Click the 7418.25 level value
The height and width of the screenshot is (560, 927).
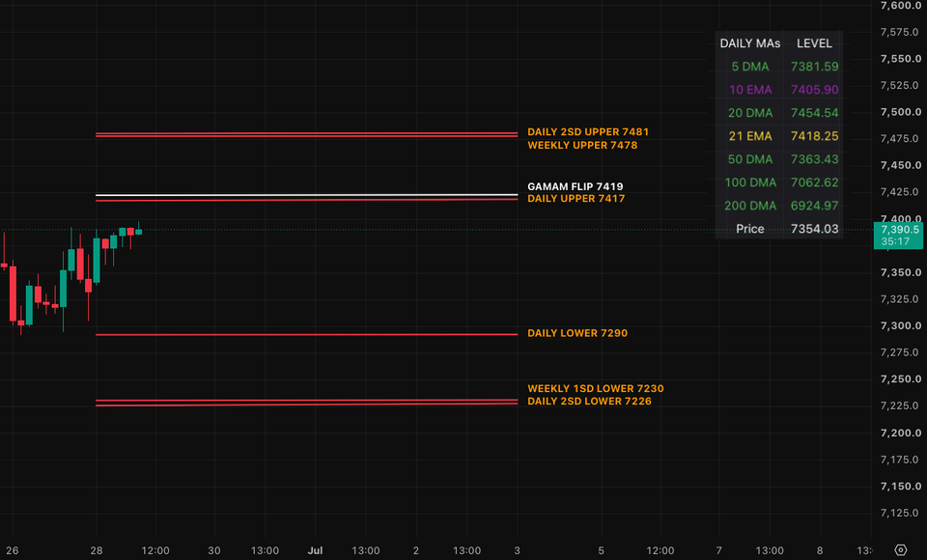pos(815,136)
